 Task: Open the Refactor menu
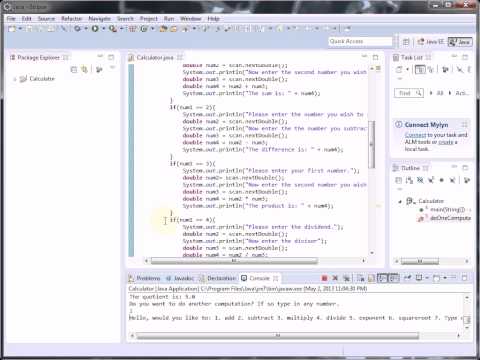(x=71, y=19)
